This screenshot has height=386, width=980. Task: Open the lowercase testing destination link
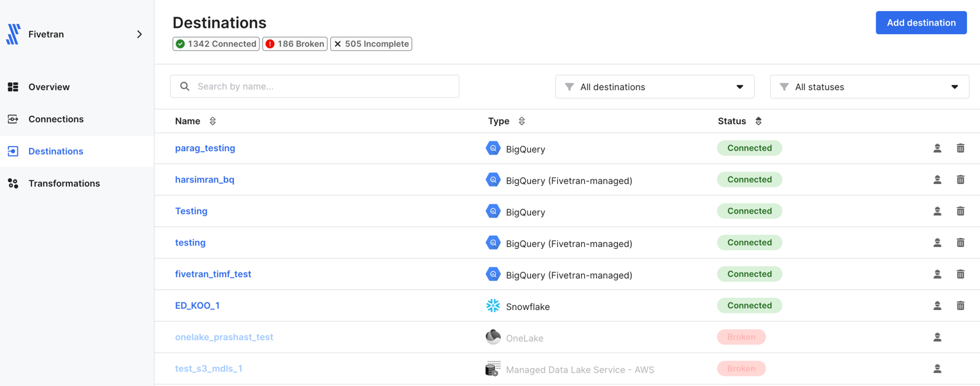(x=190, y=243)
